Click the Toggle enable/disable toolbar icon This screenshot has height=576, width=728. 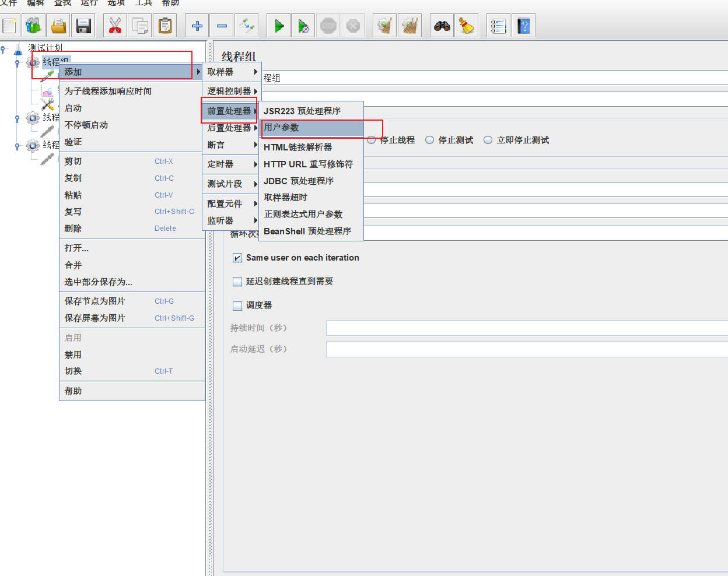(247, 26)
